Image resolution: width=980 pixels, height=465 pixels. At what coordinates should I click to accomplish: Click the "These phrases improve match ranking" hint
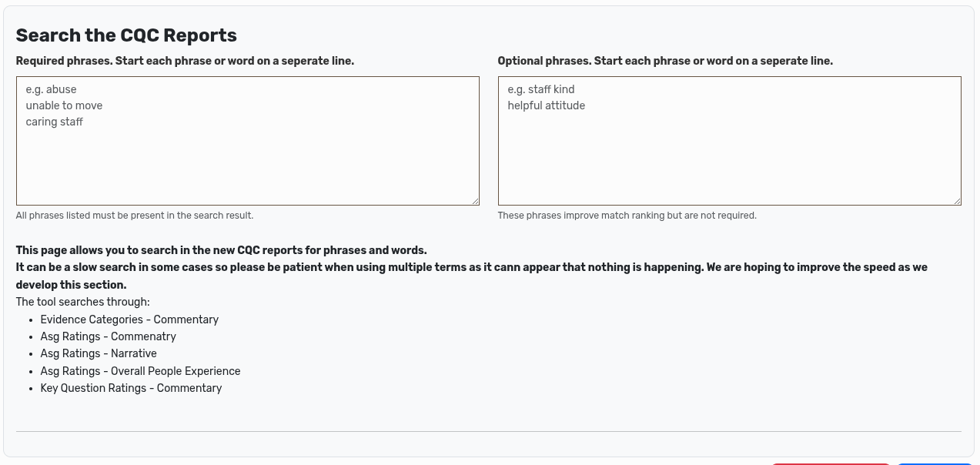pos(627,216)
